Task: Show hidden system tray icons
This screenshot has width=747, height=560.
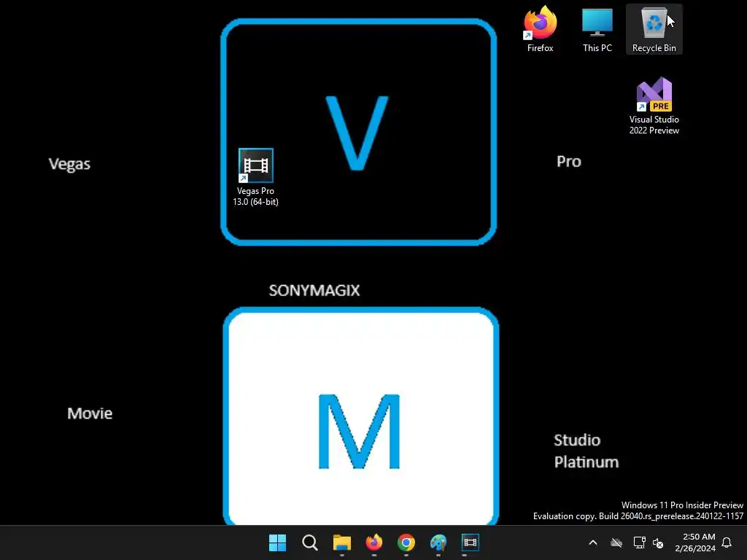Action: (593, 542)
